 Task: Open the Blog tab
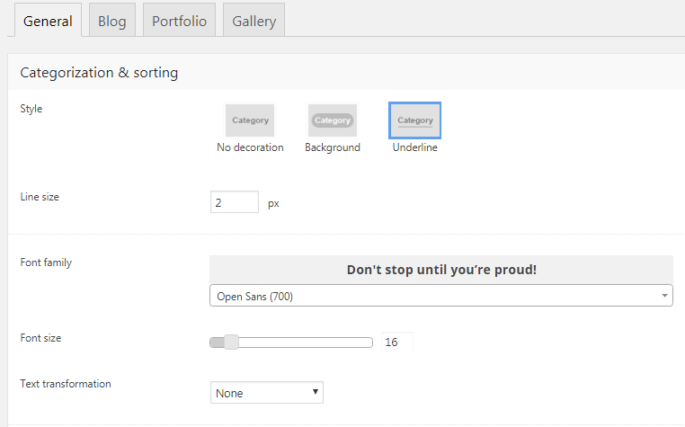[112, 21]
